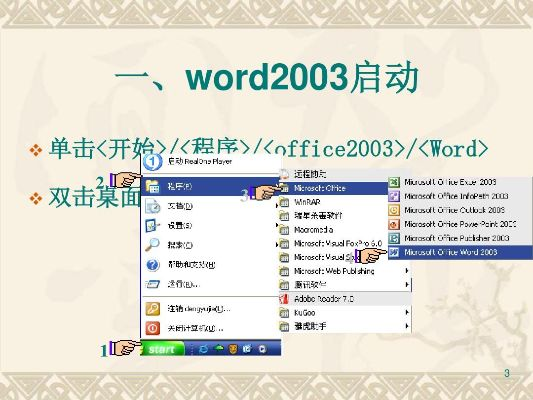Screen dimensions: 533x400
Task: Expand the KuGoo submenu arrow
Action: tap(407, 312)
